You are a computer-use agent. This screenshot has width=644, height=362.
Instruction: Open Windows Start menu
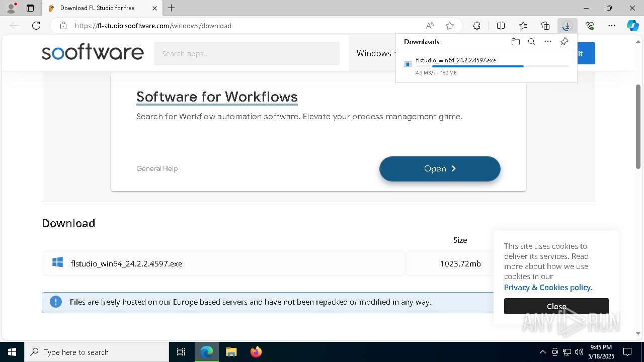pos(12,352)
